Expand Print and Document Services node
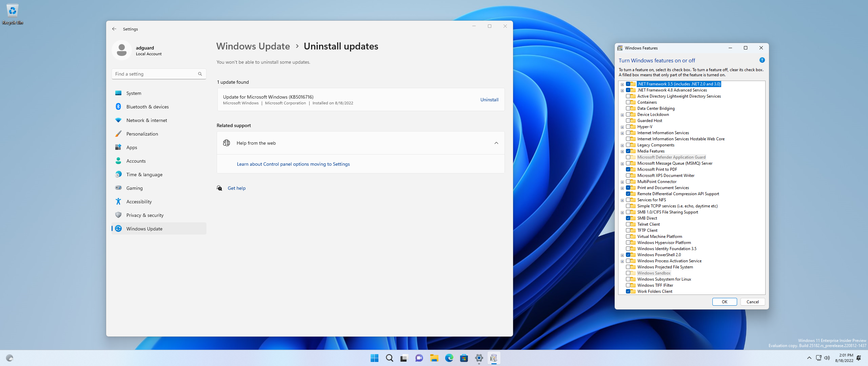The width and height of the screenshot is (868, 366). point(622,188)
